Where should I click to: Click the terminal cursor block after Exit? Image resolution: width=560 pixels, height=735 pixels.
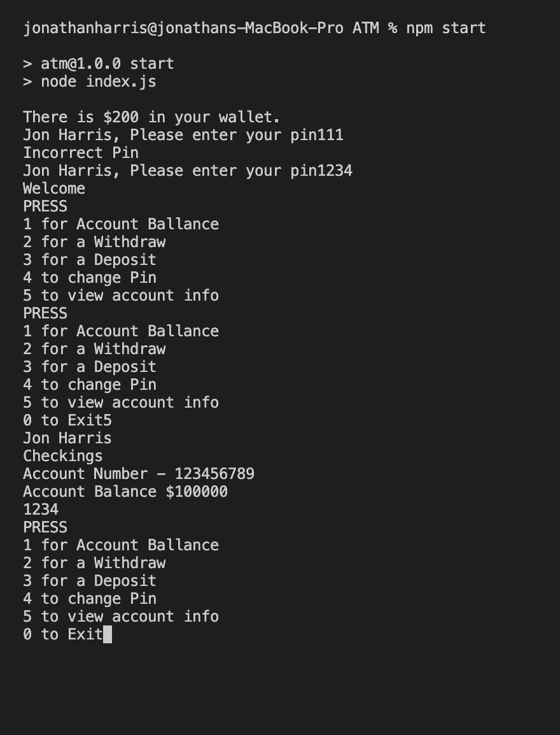[x=108, y=634]
